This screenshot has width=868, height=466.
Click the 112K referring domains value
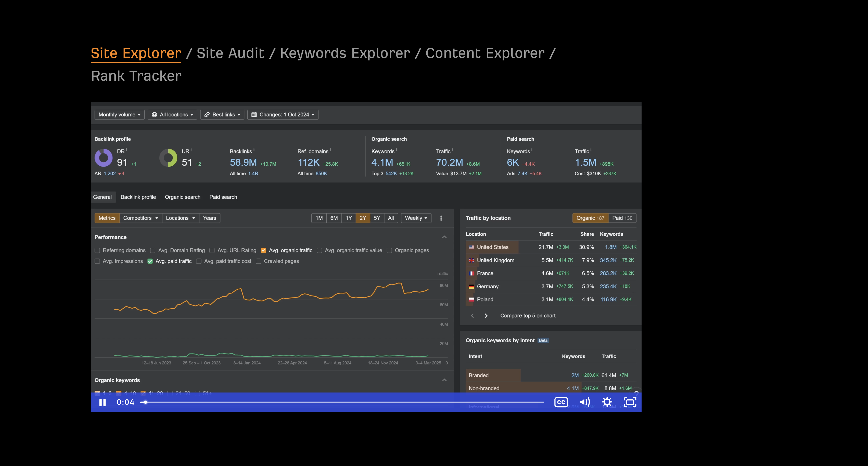point(309,163)
